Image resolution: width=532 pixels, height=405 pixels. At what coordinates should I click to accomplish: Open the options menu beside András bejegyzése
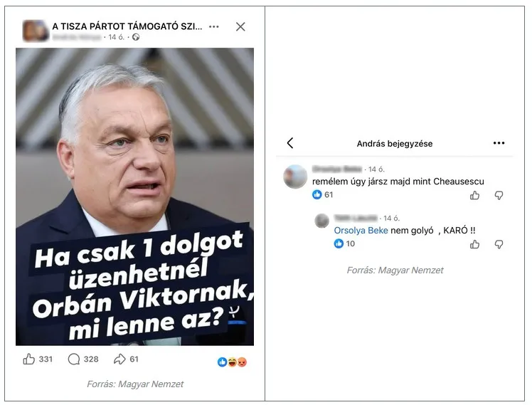tap(499, 143)
